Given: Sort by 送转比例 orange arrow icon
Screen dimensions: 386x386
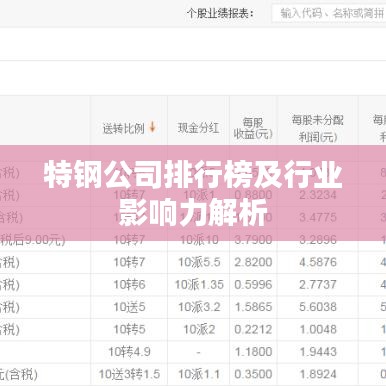Looking at the screenshot, I should click(x=152, y=127).
